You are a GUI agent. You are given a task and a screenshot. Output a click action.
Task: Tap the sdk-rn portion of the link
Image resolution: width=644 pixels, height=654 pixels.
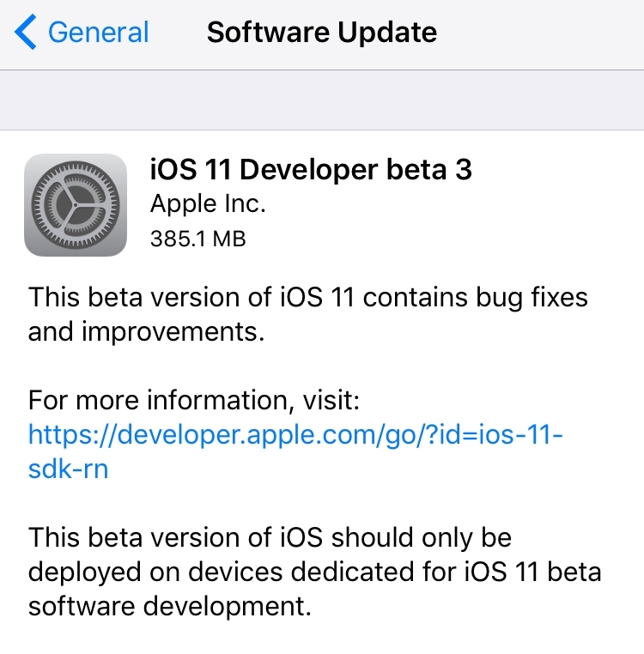click(x=69, y=469)
